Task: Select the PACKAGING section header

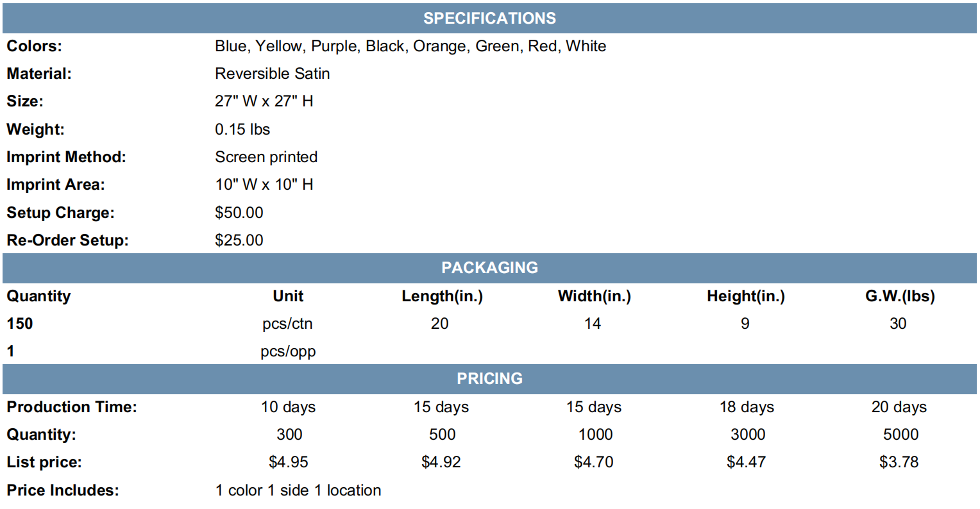Action: click(489, 268)
